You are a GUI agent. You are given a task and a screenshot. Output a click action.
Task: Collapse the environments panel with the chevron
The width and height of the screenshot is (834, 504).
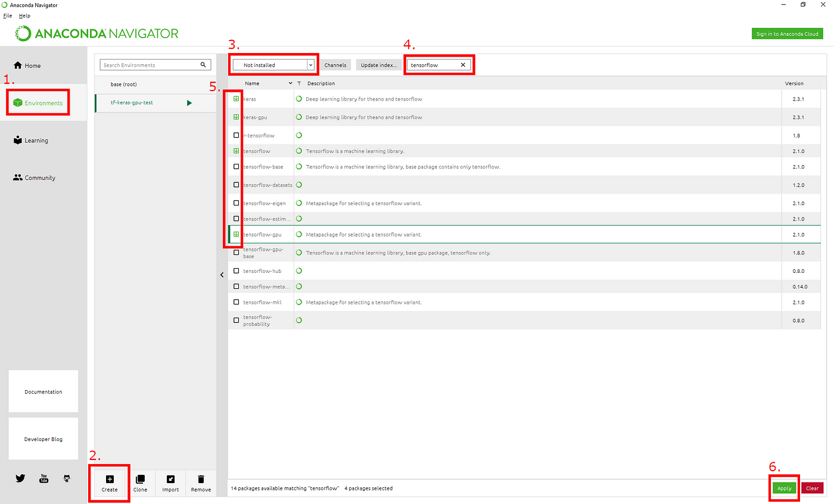222,275
